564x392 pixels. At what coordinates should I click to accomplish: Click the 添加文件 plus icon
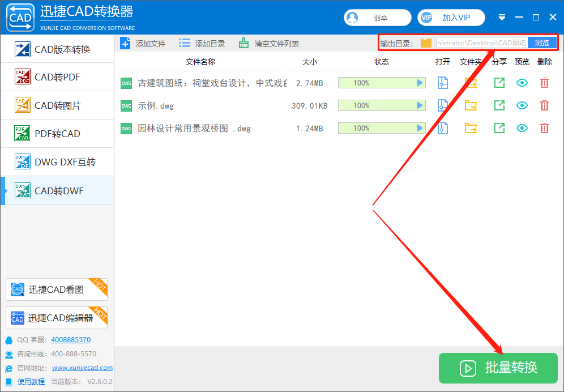pyautogui.click(x=125, y=44)
